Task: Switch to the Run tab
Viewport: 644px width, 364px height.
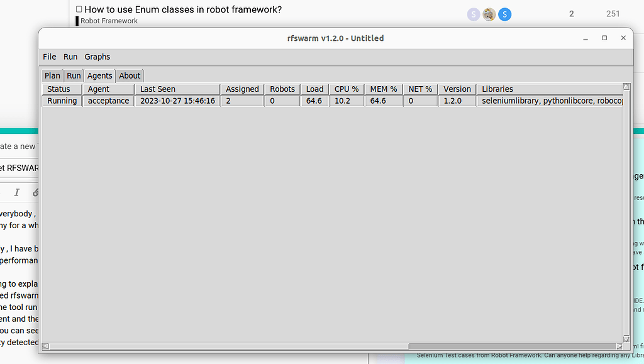Action: pos(74,75)
